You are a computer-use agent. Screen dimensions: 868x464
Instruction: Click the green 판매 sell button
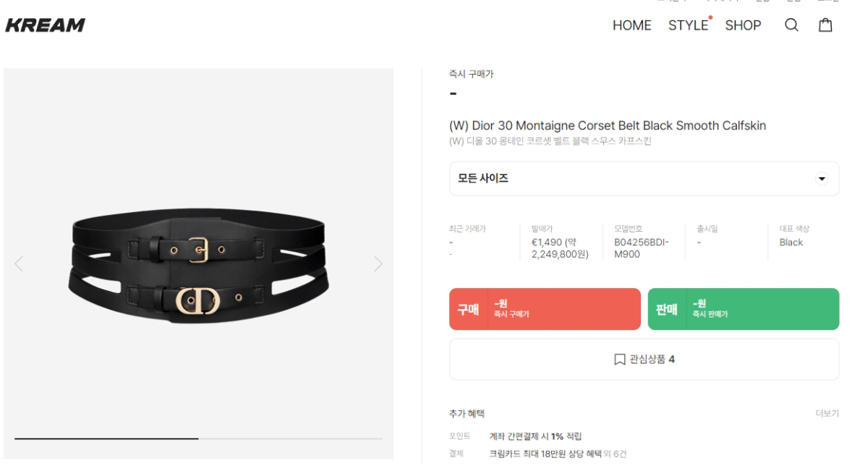[x=743, y=309]
